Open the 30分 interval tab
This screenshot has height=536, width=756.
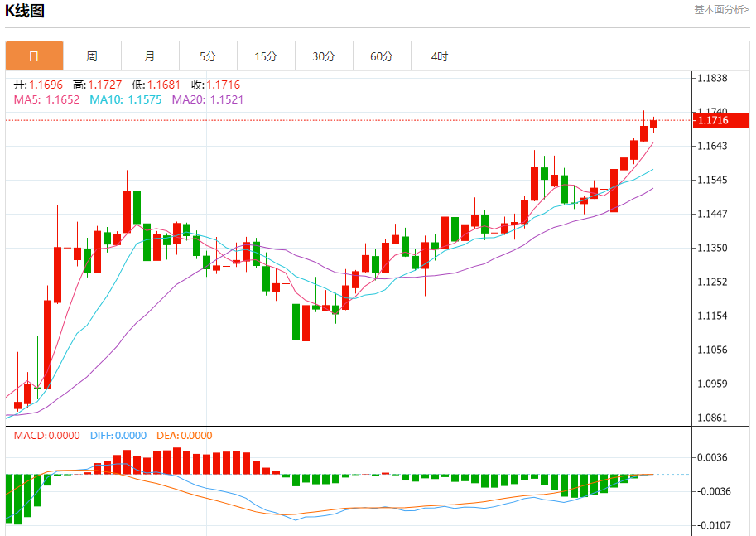pyautogui.click(x=324, y=56)
